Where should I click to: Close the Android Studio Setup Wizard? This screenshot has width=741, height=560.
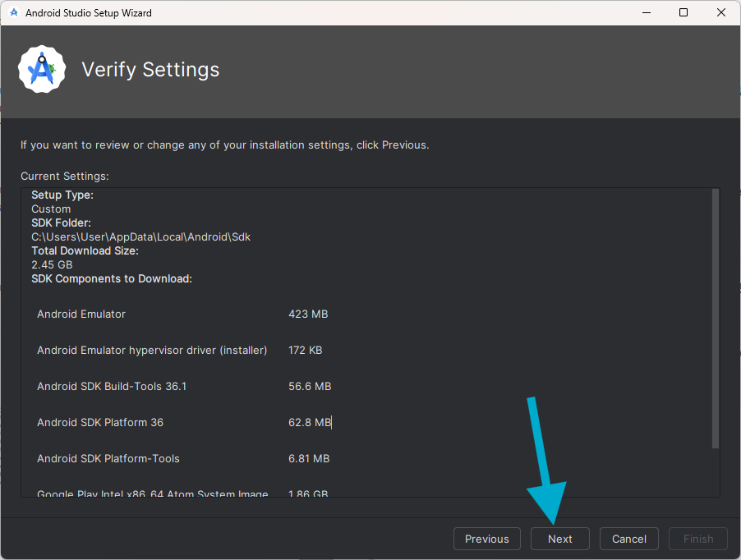(721, 13)
